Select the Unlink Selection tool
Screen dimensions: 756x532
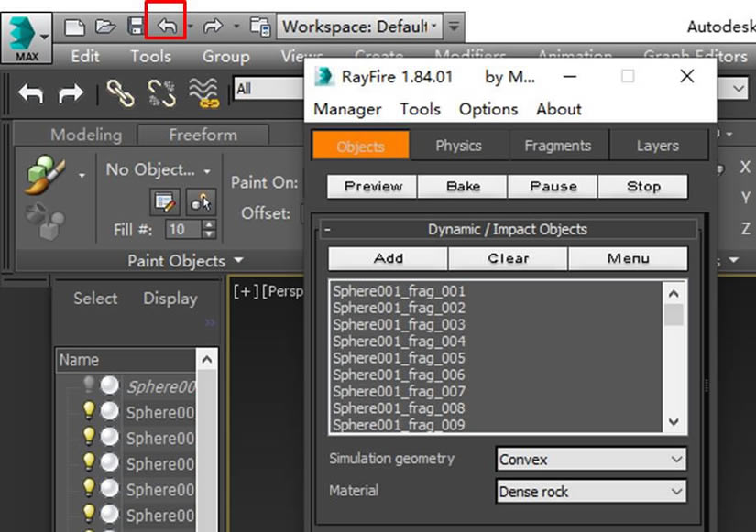pyautogui.click(x=161, y=92)
